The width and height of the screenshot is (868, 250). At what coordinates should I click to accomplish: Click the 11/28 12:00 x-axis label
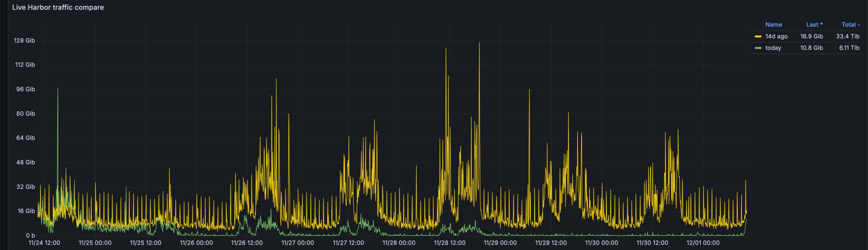tap(450, 243)
